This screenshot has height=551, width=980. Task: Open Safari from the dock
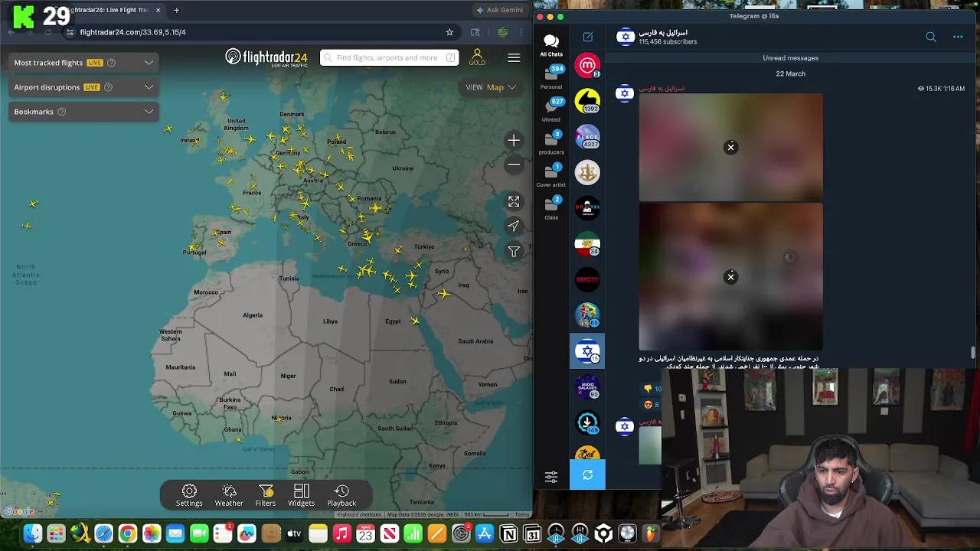pyautogui.click(x=103, y=533)
